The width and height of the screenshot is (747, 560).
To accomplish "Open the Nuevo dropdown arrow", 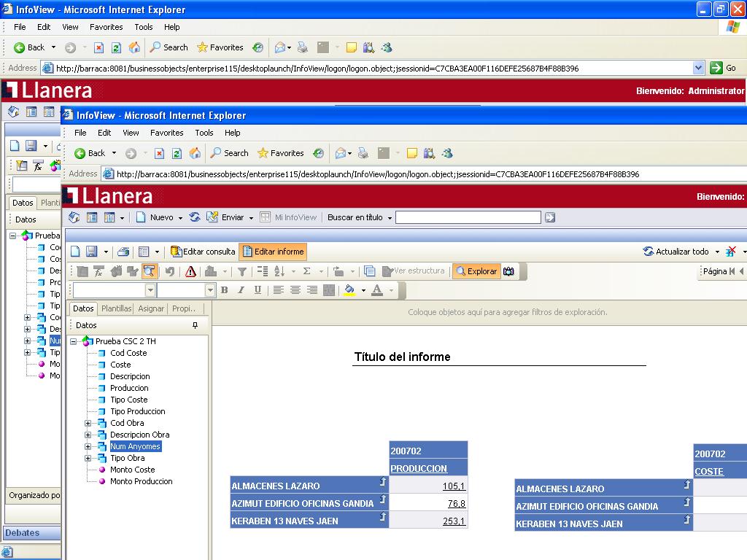I will coord(181,217).
